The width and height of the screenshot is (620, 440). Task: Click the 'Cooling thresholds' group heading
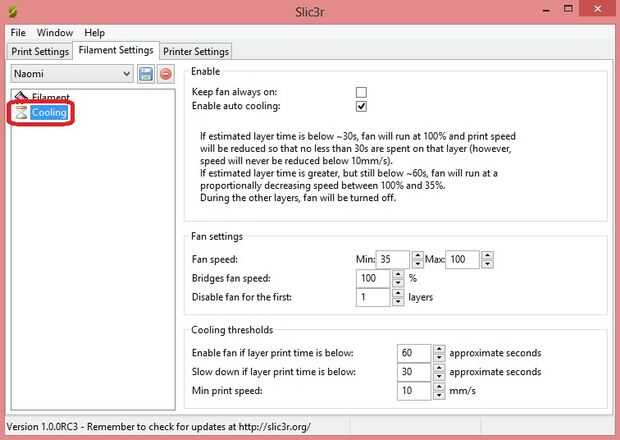[232, 330]
